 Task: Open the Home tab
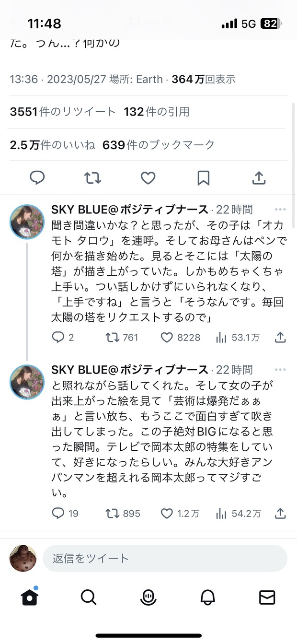tap(30, 597)
